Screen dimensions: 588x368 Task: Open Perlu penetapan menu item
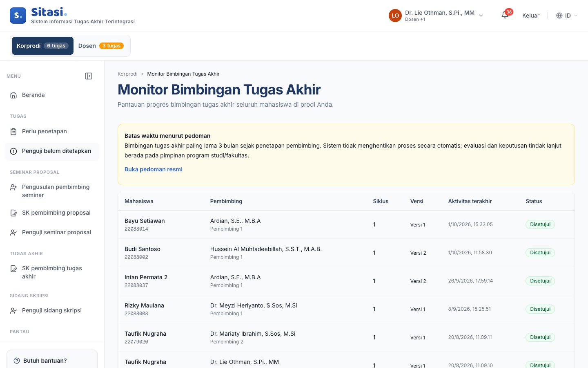(52, 132)
